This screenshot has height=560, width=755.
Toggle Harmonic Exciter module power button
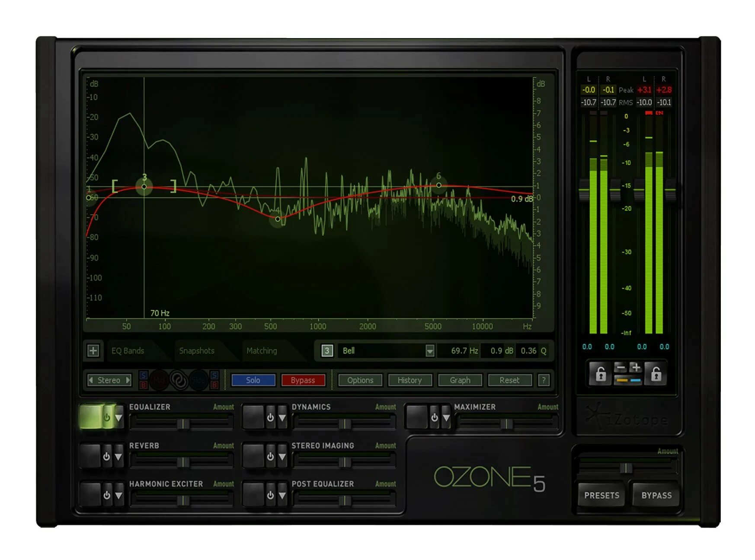(x=106, y=495)
